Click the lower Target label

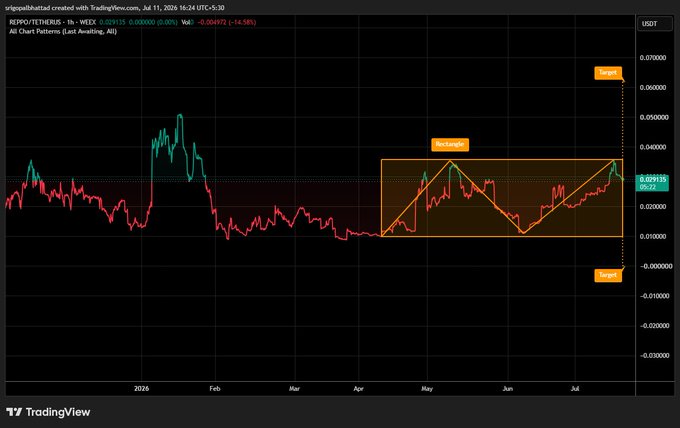608,275
